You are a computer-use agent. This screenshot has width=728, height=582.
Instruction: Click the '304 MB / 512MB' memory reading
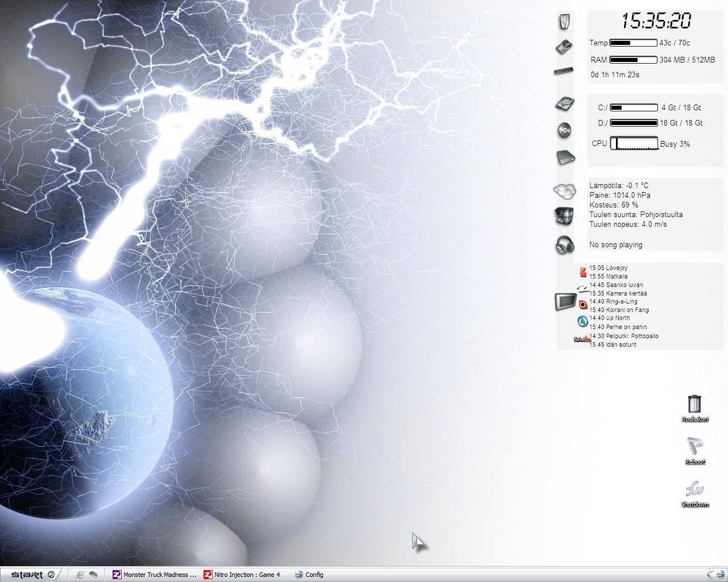[687, 60]
